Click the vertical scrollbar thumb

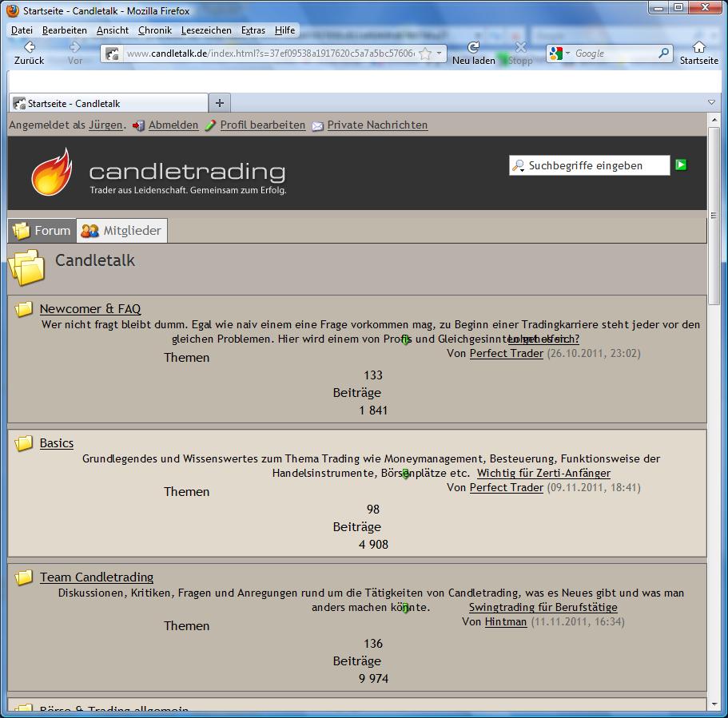click(714, 216)
